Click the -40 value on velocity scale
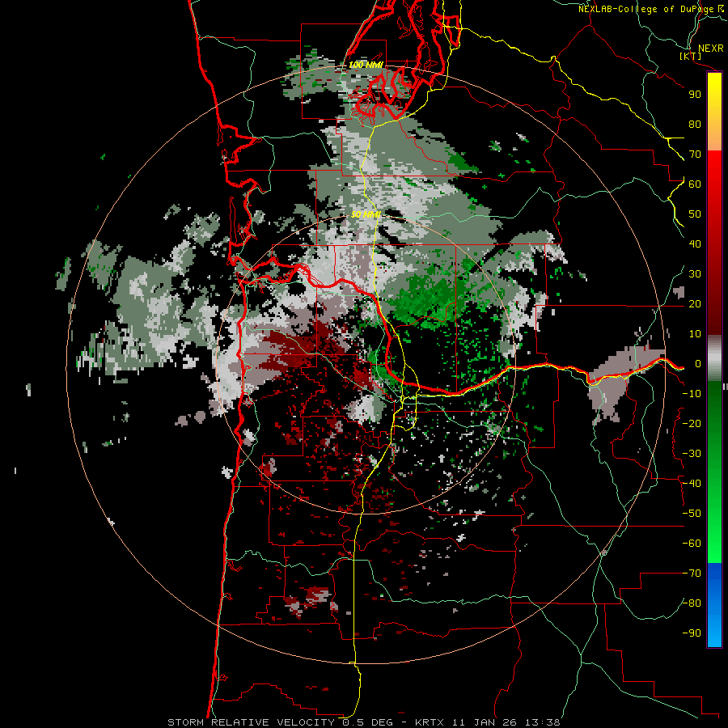The width and height of the screenshot is (728, 728). click(x=692, y=484)
